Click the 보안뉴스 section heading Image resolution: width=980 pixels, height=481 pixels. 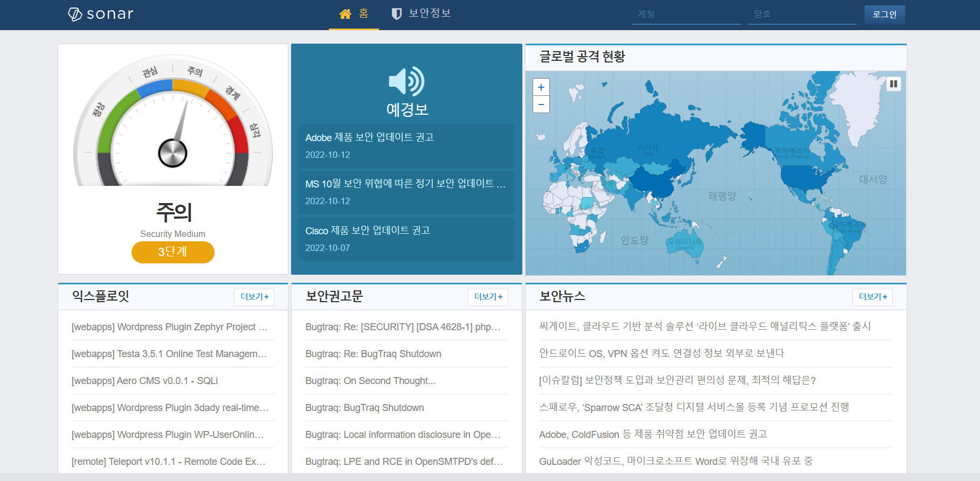click(x=562, y=296)
